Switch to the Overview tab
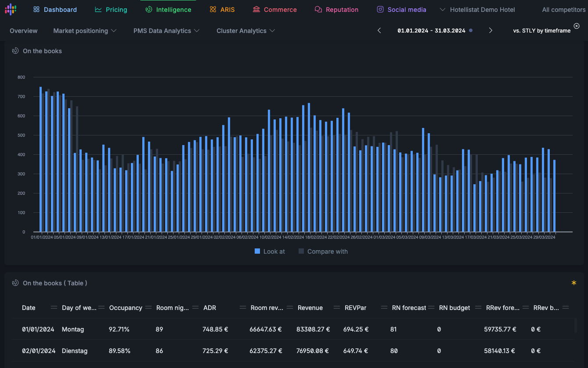This screenshot has width=588, height=368. coord(24,31)
